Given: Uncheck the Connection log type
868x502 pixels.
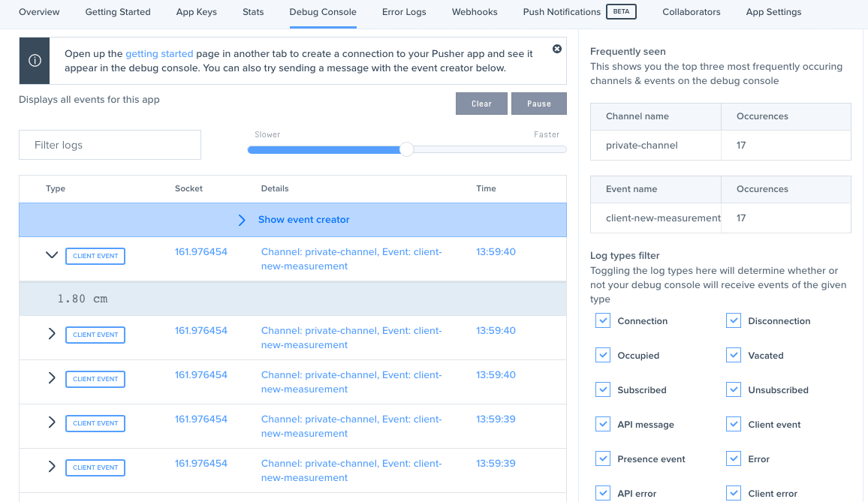Looking at the screenshot, I should click(x=603, y=320).
